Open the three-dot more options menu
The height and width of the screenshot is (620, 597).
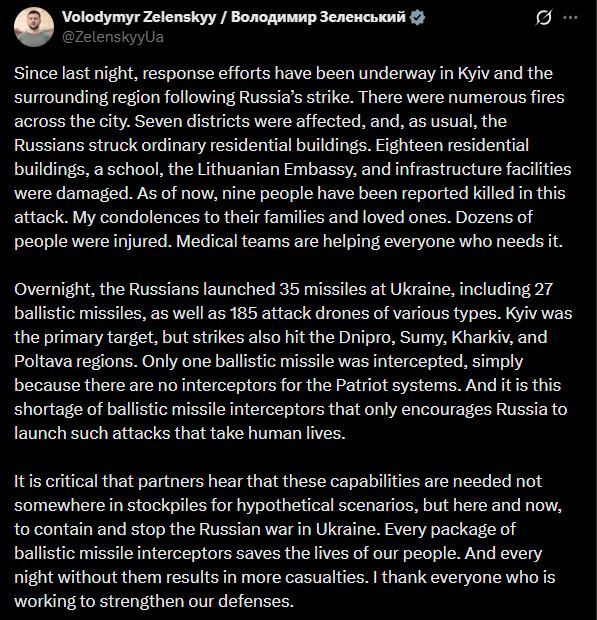(570, 17)
